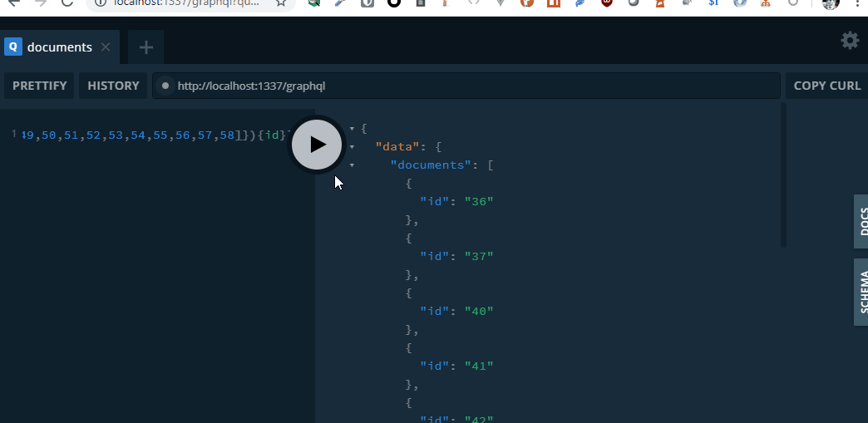Click the response panel scrollbar
This screenshot has height=423, width=868.
(x=783, y=175)
